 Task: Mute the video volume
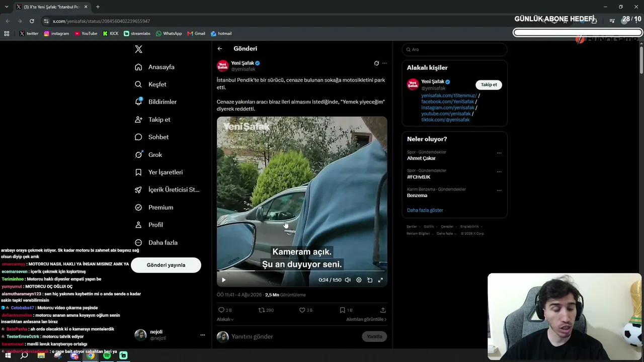(348, 280)
